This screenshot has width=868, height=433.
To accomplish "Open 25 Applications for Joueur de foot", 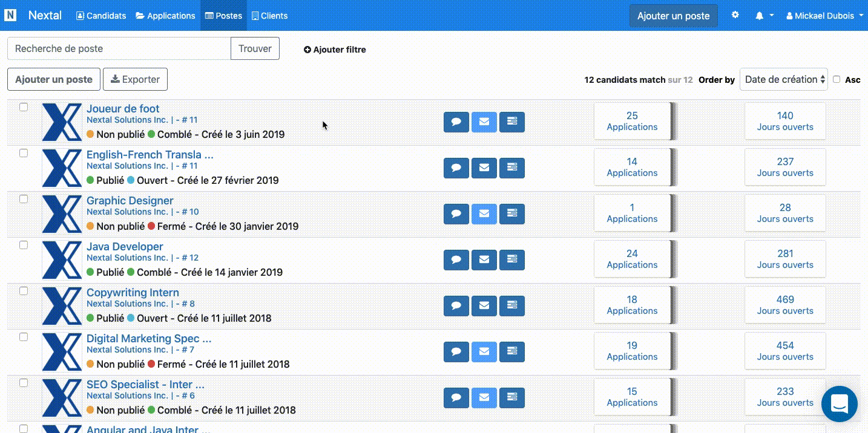I will 632,121.
